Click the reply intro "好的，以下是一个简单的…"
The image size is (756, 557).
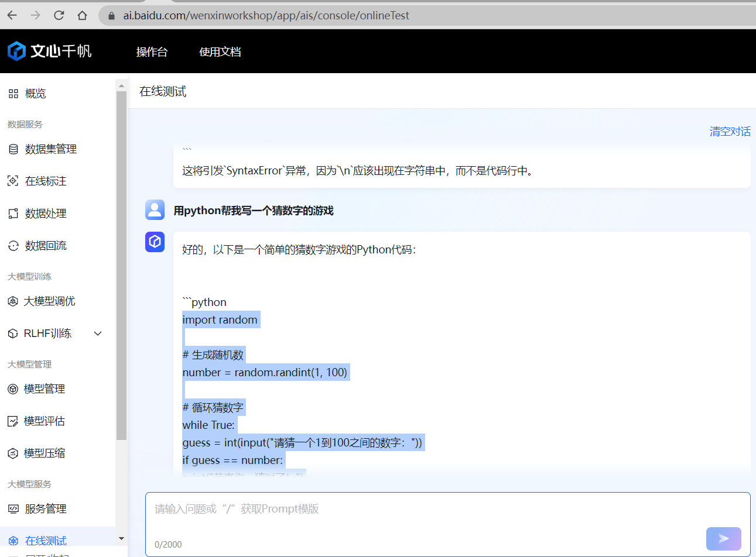coord(299,250)
